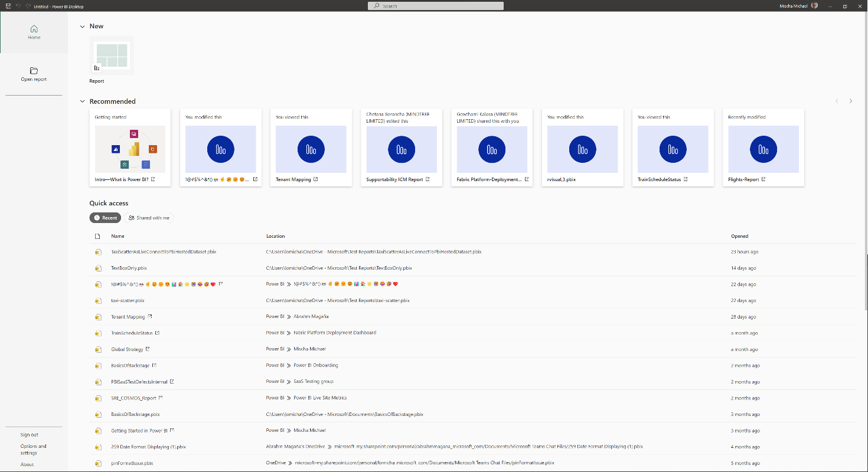This screenshot has width=868, height=472.
Task: Switch to Shared with me tab
Action: click(x=149, y=218)
